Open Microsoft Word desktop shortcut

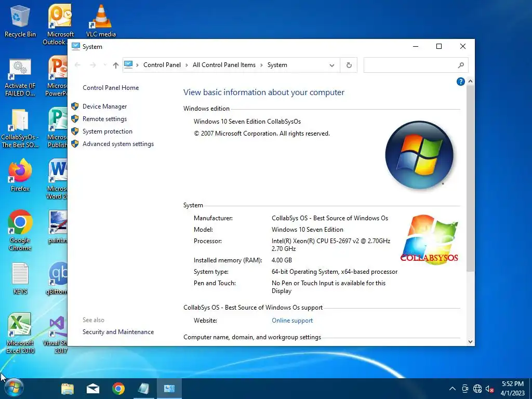pos(57,180)
